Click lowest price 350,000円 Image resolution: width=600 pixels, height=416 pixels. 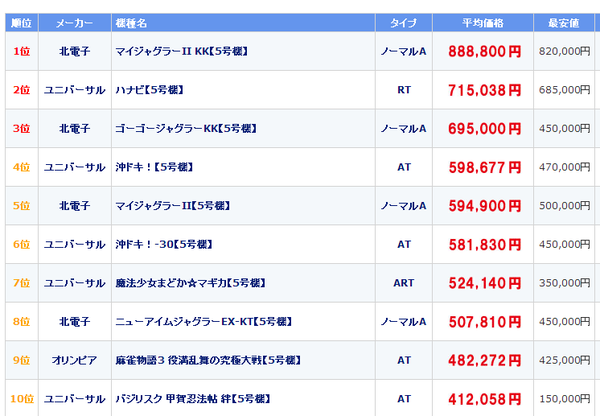[x=564, y=283]
